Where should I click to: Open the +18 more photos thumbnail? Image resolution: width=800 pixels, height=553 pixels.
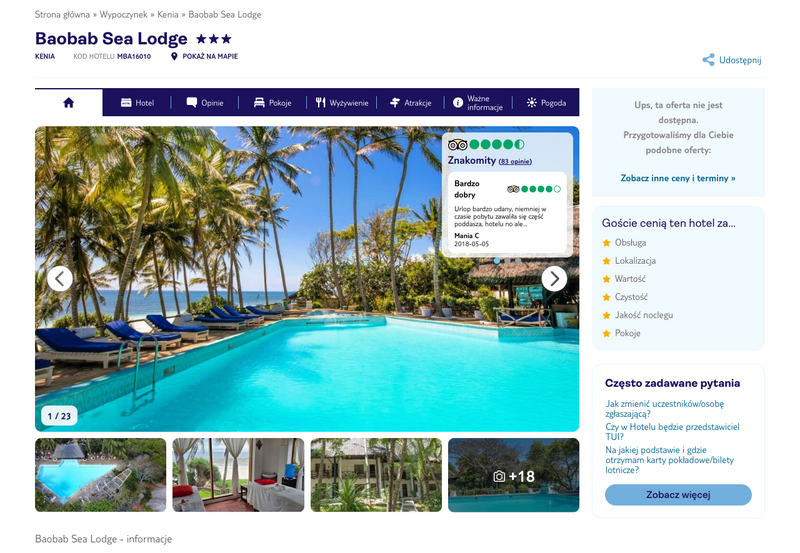[x=514, y=475]
